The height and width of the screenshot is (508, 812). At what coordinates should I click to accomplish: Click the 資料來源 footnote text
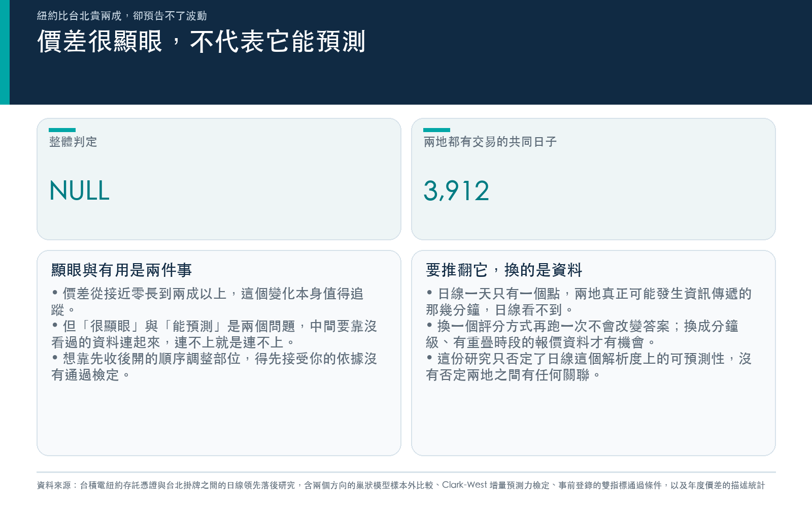(401, 485)
